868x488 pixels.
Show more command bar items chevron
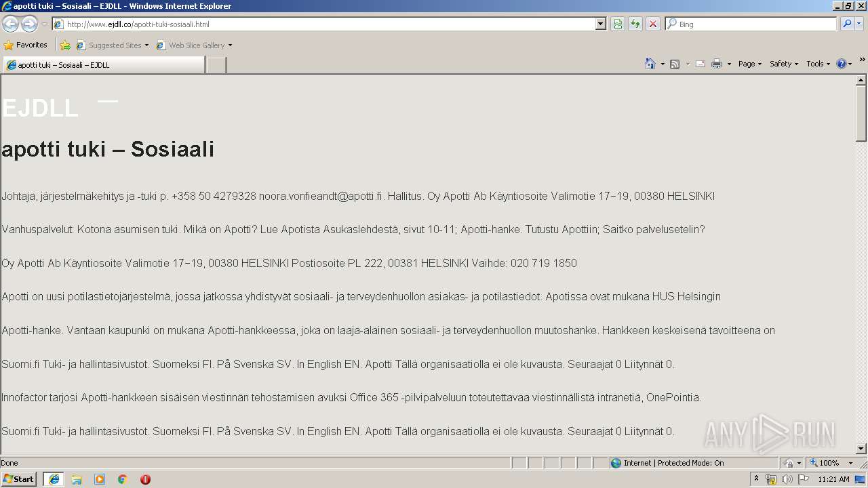pyautogui.click(x=862, y=60)
